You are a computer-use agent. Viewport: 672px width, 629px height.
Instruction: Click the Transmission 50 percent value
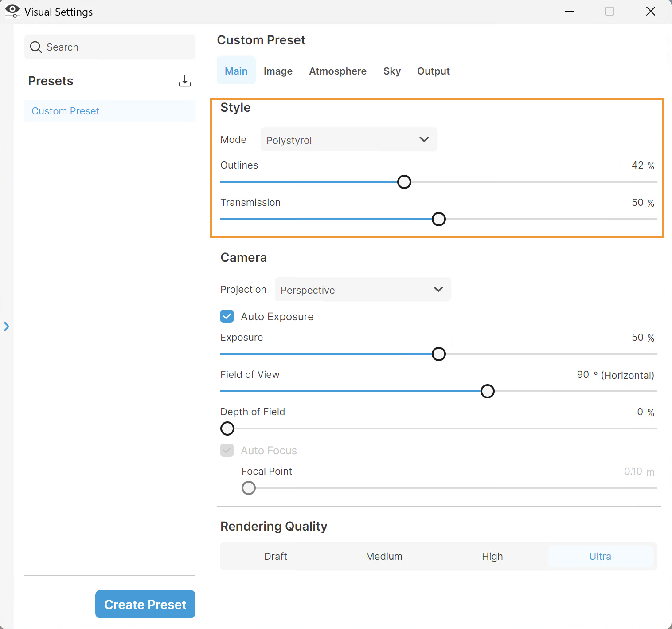point(637,202)
